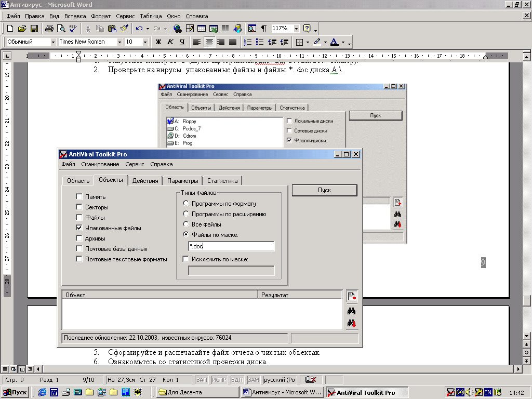Open the Times New Roman font dropdown

tap(119, 42)
